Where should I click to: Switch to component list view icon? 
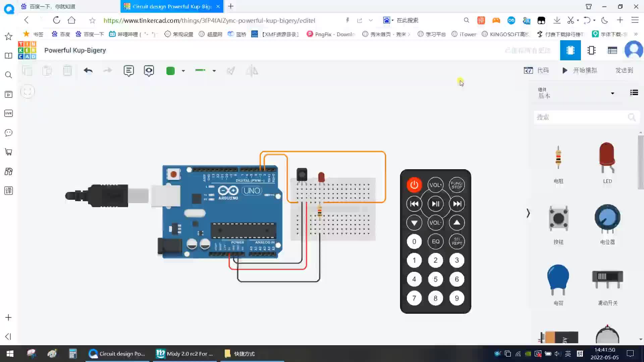[x=612, y=50]
